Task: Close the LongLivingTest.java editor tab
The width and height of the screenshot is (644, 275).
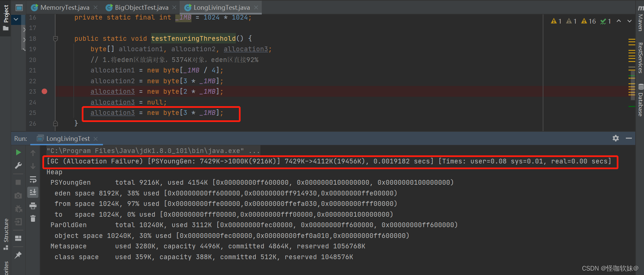Action: coord(256,7)
